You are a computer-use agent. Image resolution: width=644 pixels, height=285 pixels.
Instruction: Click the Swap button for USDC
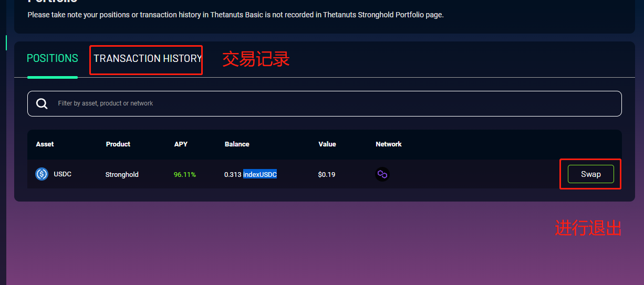(x=591, y=174)
